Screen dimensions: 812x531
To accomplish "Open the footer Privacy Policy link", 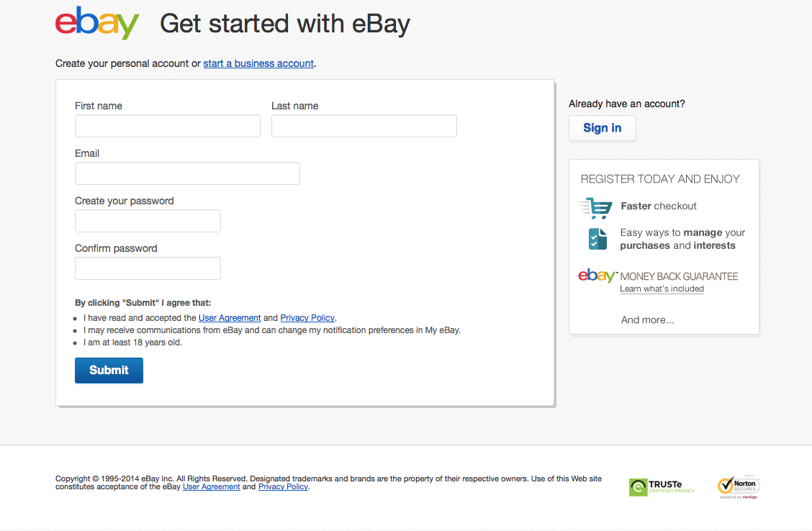I will (x=284, y=486).
